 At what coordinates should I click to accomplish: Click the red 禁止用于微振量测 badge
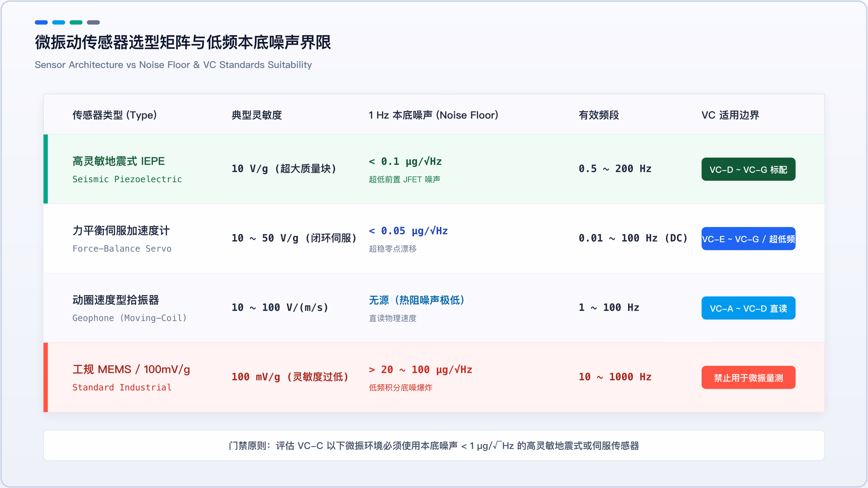(x=748, y=378)
